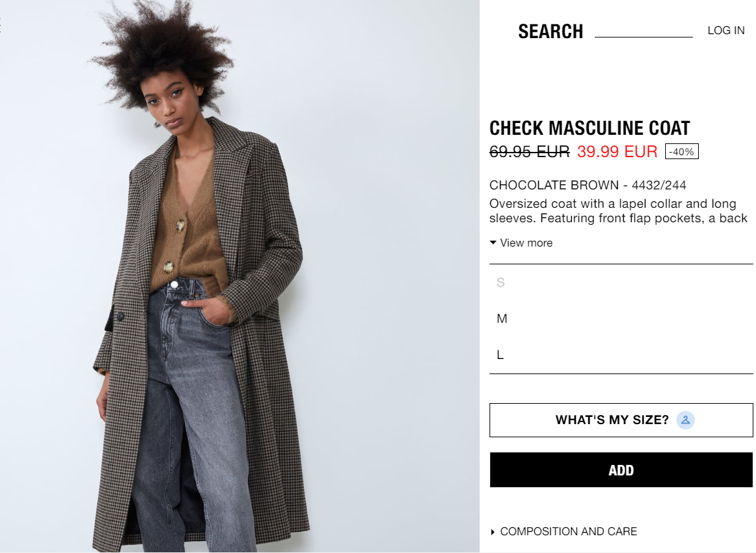Click the -40% discount badge
Screen dimensions: 756x553
pyautogui.click(x=682, y=152)
